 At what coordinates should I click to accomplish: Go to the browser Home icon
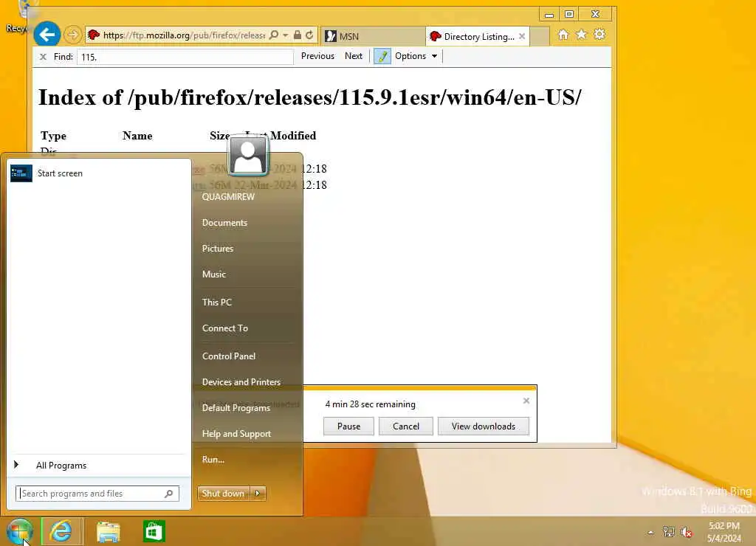click(x=563, y=35)
